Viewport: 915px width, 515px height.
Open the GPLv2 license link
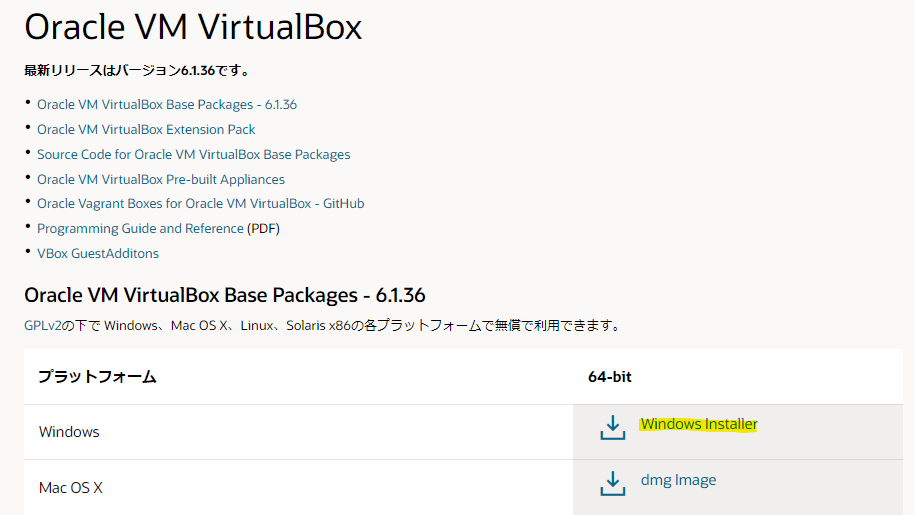pos(43,325)
